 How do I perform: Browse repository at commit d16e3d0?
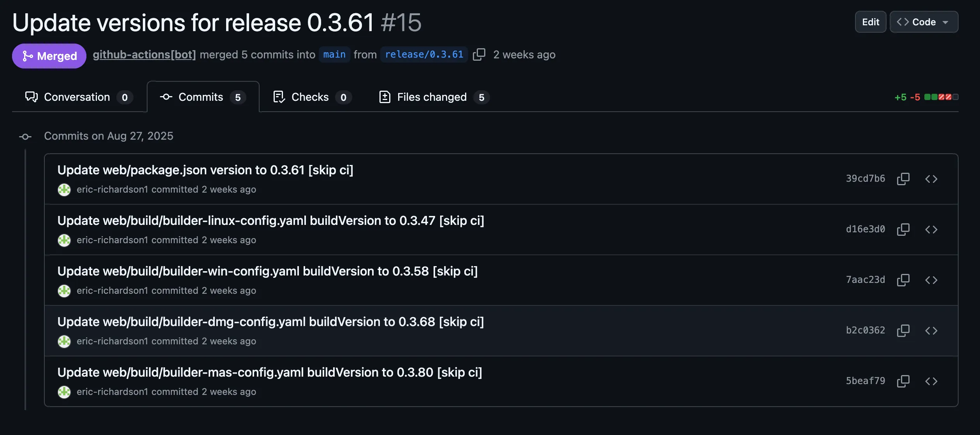tap(932, 230)
